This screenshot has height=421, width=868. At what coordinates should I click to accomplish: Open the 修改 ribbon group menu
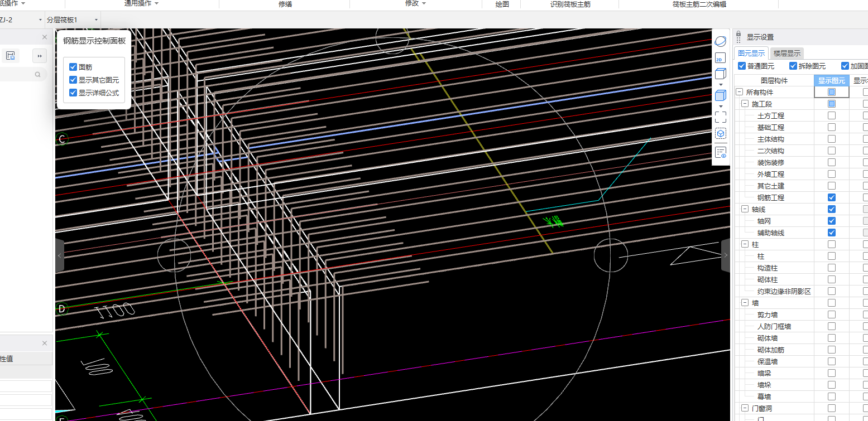click(x=416, y=3)
